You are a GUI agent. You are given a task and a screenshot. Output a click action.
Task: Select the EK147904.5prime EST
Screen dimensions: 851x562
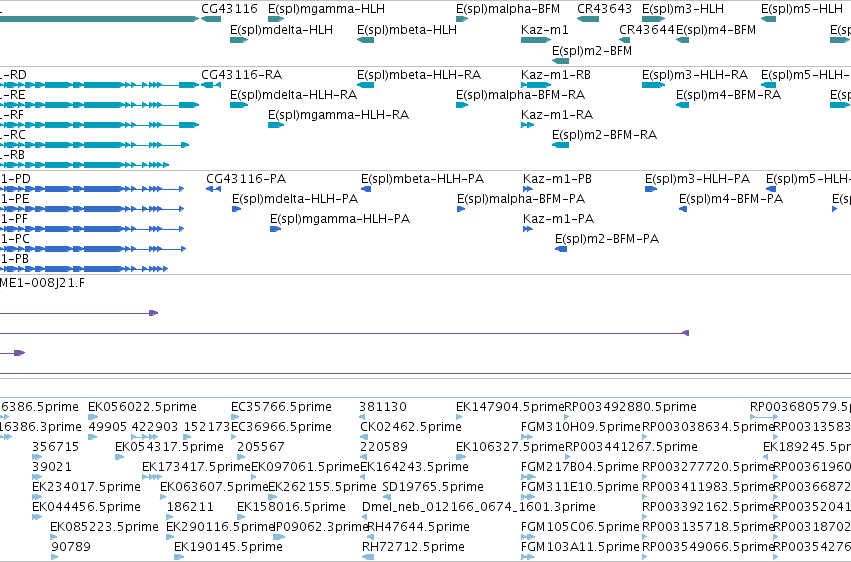pos(459,417)
